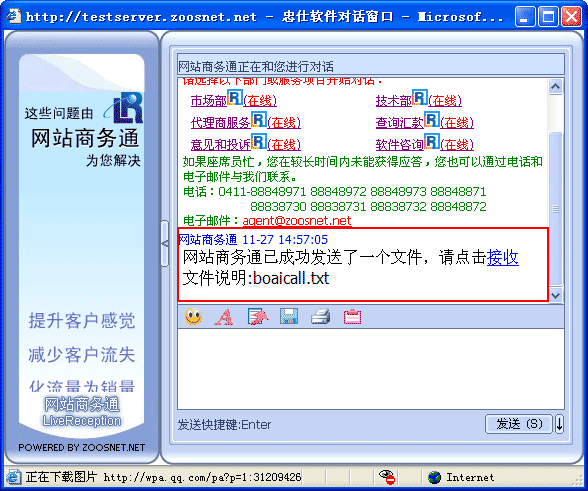Open the agent@zoosnet.net email link

pos(297,221)
